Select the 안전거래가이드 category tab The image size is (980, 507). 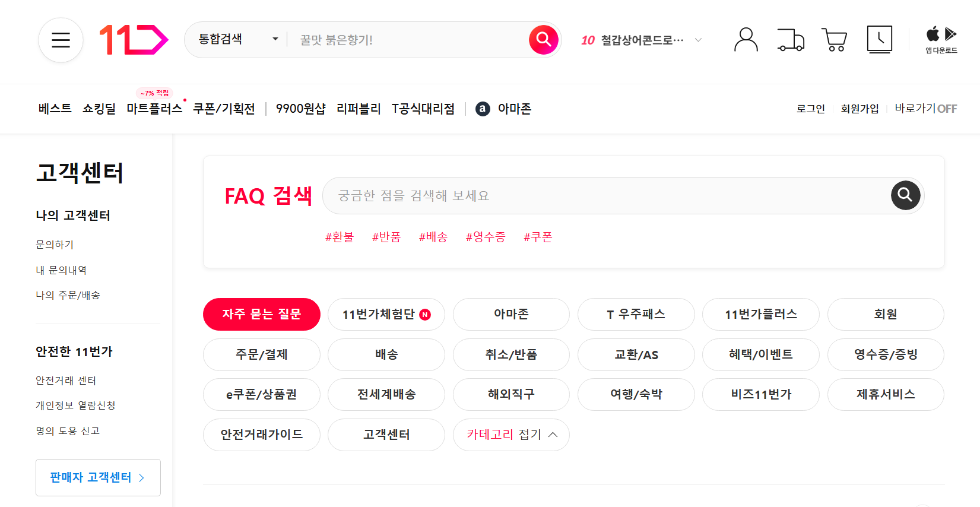[262, 435]
